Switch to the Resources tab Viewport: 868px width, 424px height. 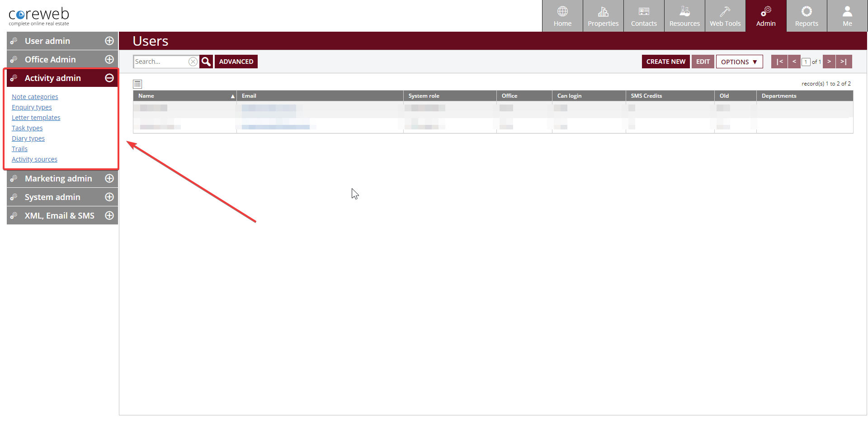pos(684,16)
